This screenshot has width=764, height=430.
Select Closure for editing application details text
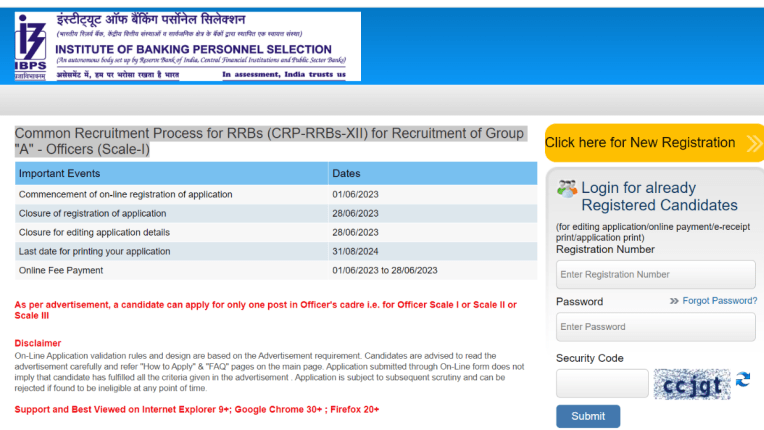(94, 232)
